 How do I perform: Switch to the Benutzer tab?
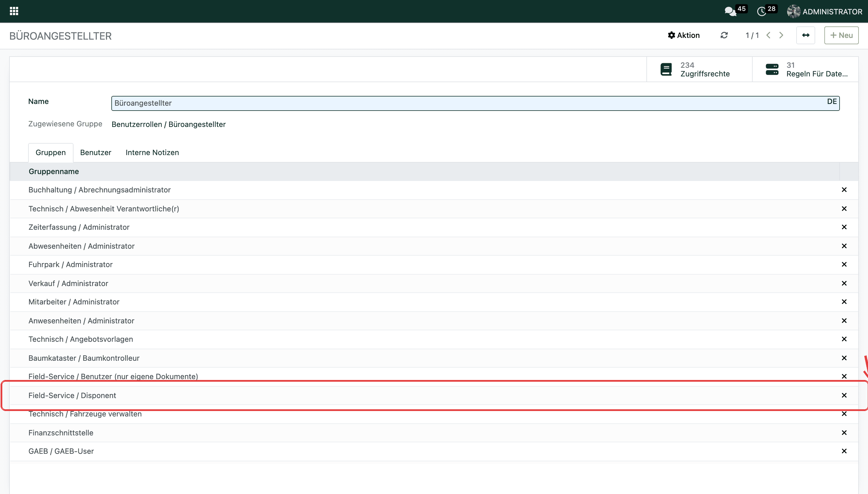click(x=96, y=152)
